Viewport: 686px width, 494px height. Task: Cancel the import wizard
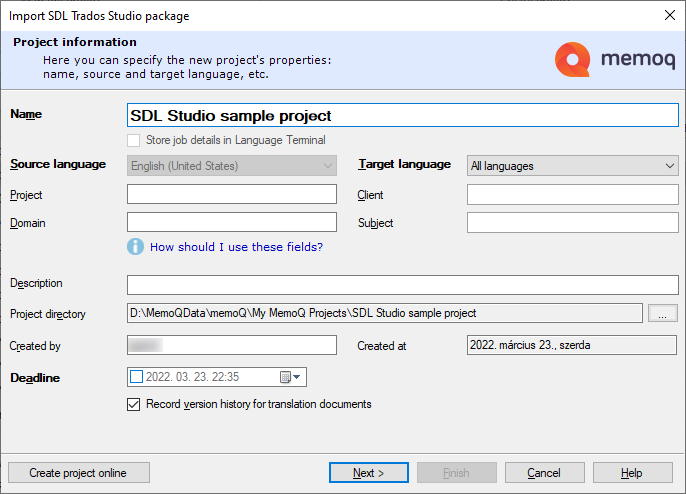(545, 473)
